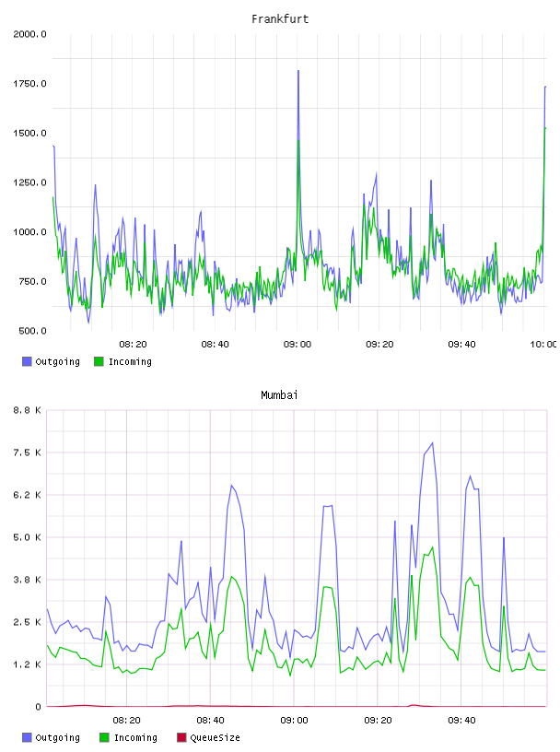
Task: Click the 10:00 time label under Frankfurt chart
Action: pos(542,344)
